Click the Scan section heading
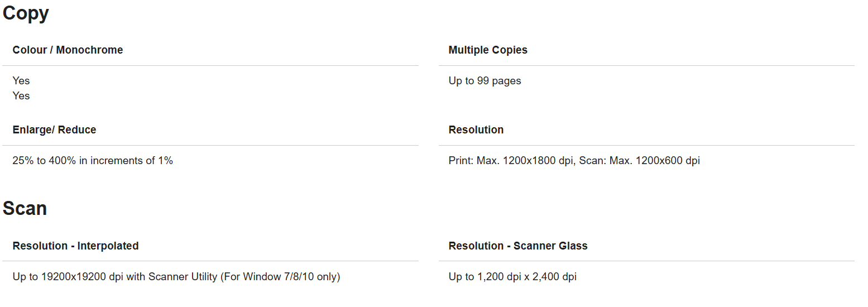This screenshot has height=307, width=868. point(25,208)
